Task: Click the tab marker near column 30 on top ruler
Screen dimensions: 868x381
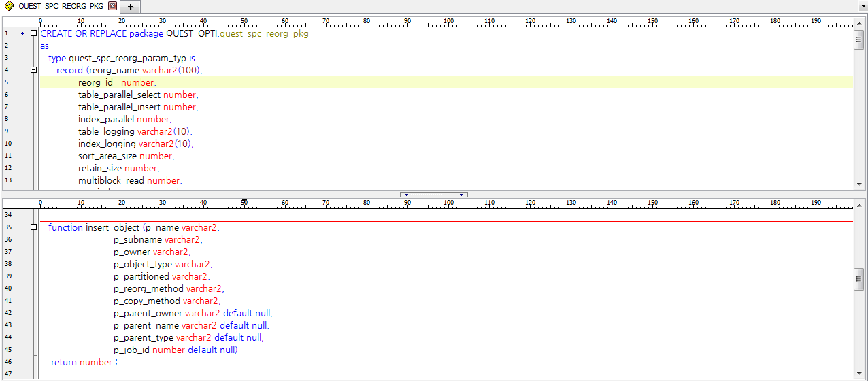Action: (171, 20)
